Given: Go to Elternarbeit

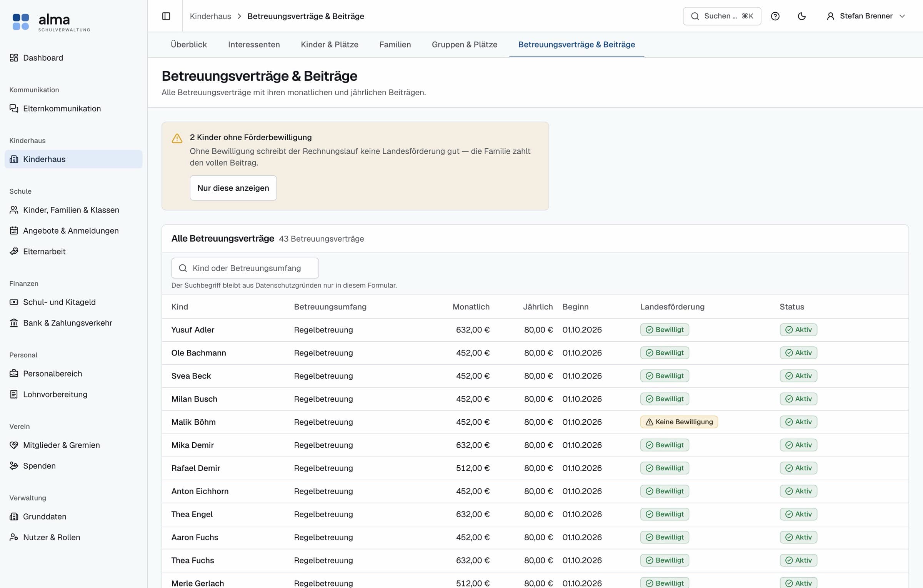Looking at the screenshot, I should click(73, 251).
